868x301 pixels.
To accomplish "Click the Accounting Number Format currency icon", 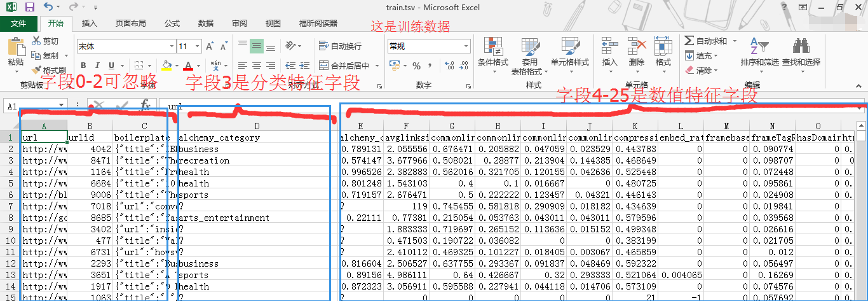I will point(395,66).
